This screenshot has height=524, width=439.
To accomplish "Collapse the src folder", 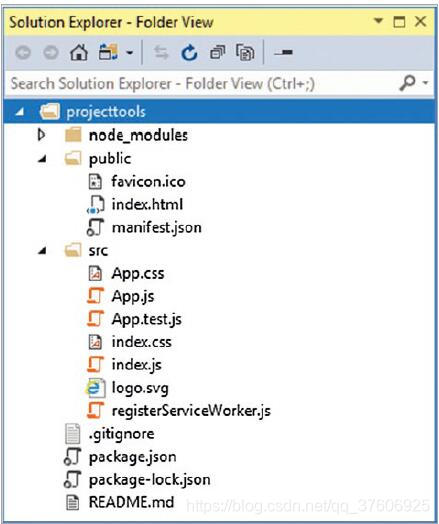I will point(42,250).
